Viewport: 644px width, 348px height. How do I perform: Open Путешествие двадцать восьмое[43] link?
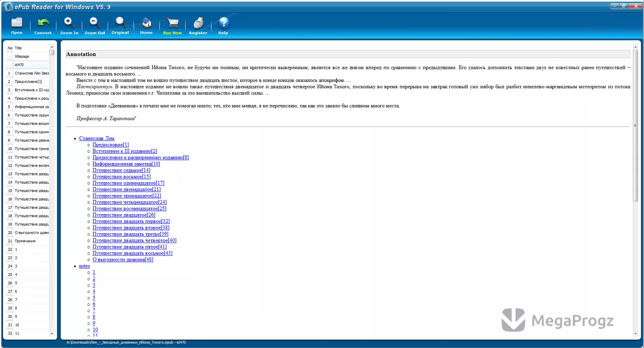pyautogui.click(x=132, y=253)
